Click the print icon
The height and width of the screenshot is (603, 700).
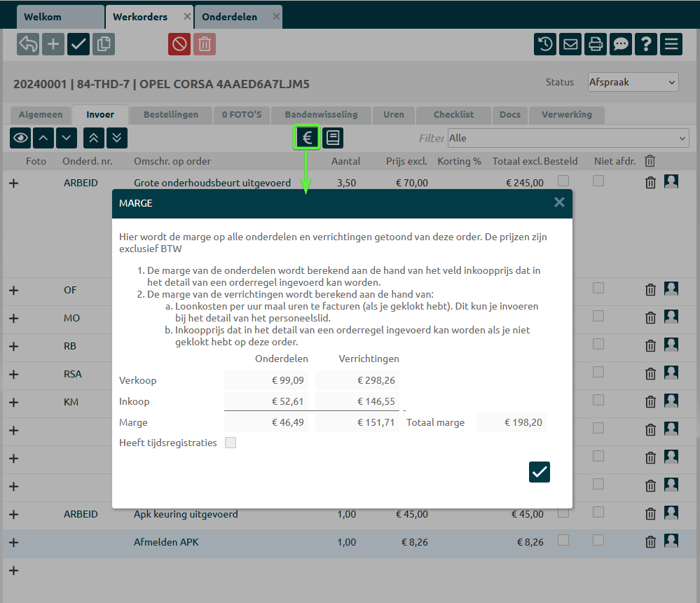(596, 44)
